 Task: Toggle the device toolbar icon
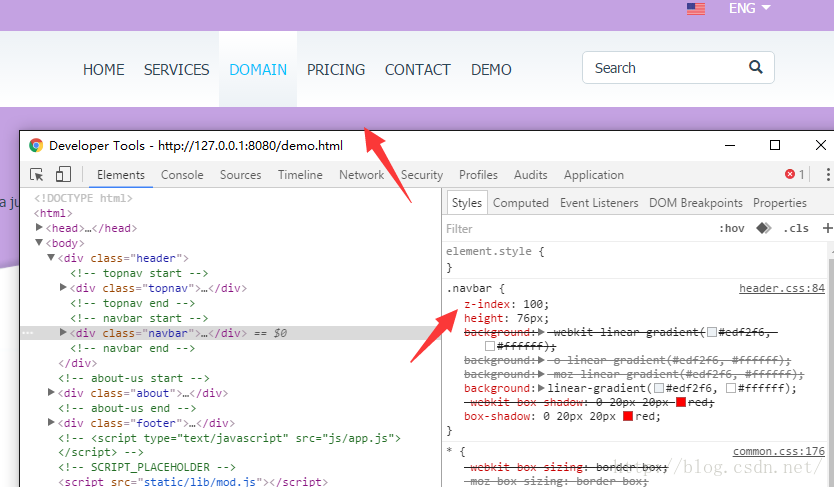tap(63, 174)
